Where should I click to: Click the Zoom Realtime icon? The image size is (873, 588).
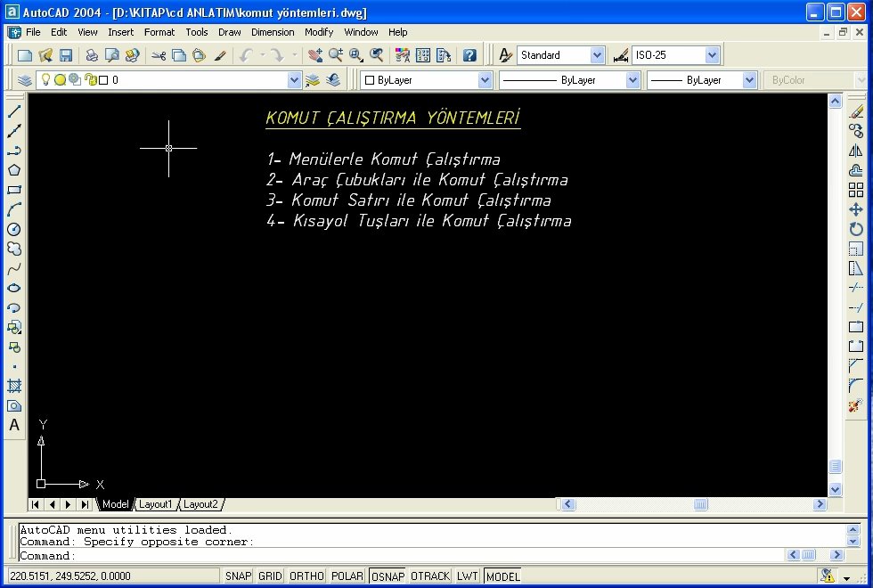pyautogui.click(x=336, y=55)
